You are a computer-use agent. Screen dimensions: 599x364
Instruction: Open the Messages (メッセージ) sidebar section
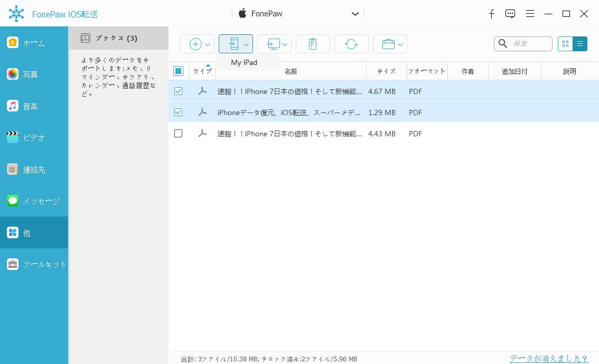pyautogui.click(x=34, y=201)
